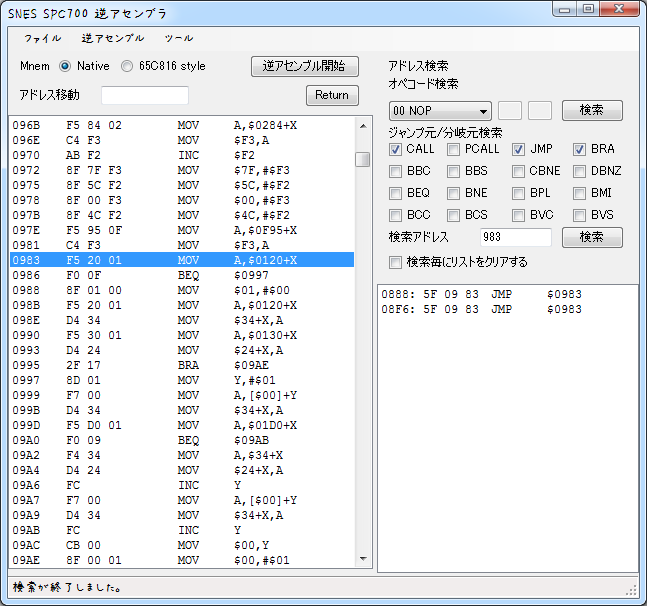The height and width of the screenshot is (606, 647).
Task: Focus the アドレス移動 input field
Action: 145,95
